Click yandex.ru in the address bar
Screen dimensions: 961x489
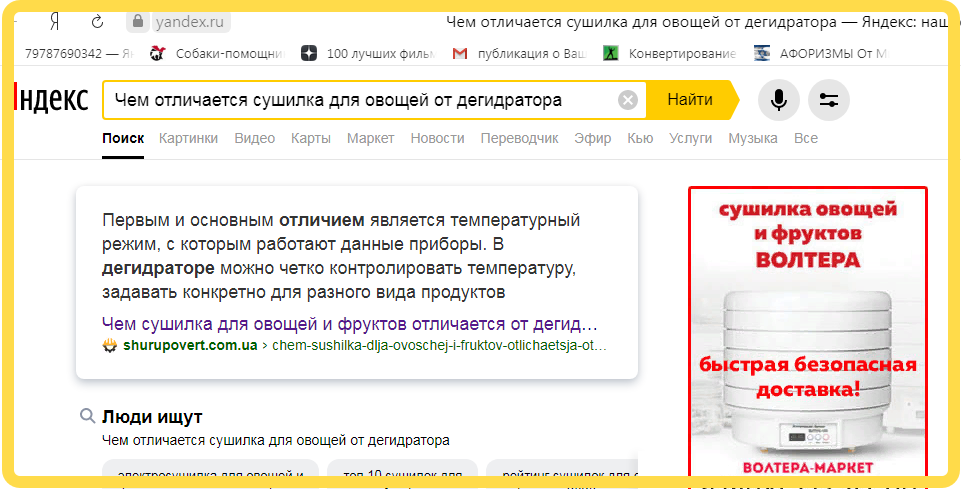pyautogui.click(x=189, y=23)
